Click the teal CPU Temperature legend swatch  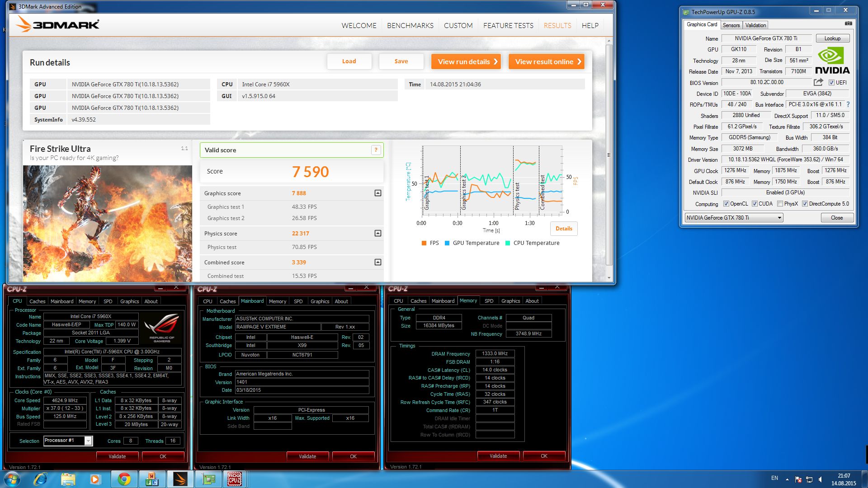508,243
